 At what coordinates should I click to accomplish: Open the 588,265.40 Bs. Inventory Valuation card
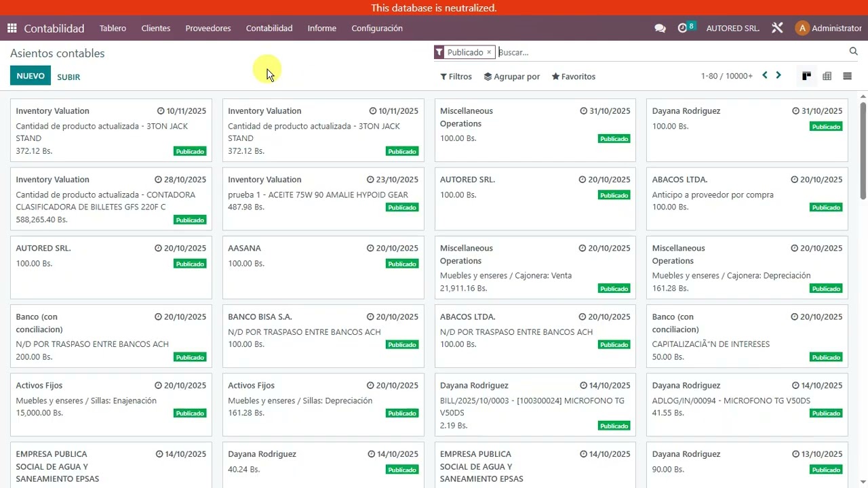tap(111, 199)
